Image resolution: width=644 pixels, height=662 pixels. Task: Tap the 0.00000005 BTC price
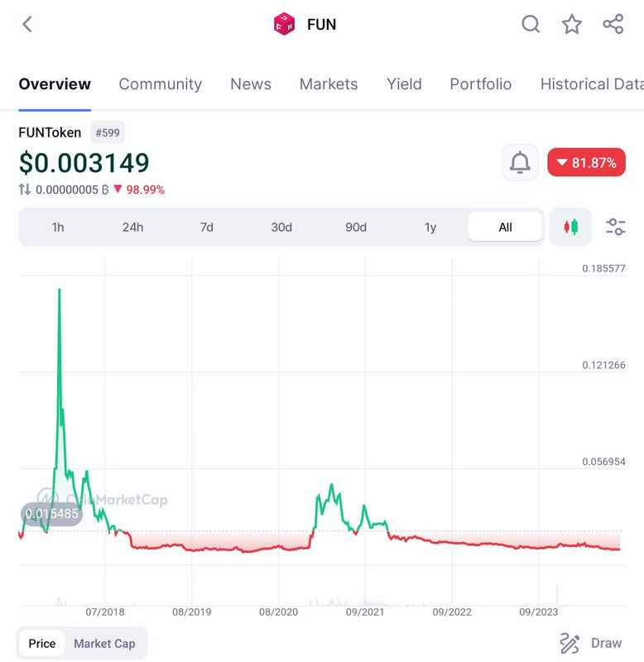coord(72,189)
